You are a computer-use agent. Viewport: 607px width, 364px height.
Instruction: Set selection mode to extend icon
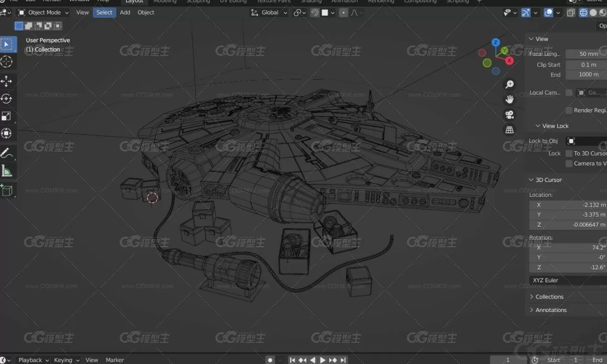(29, 26)
